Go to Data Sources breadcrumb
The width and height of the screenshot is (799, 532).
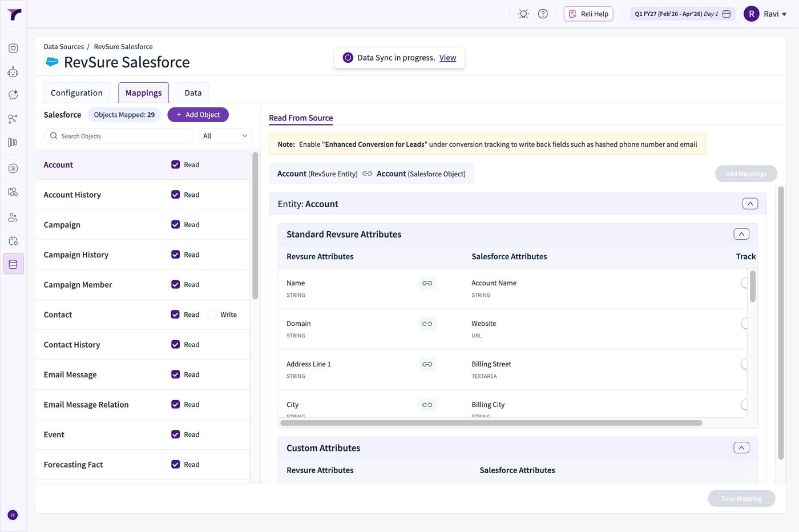63,47
